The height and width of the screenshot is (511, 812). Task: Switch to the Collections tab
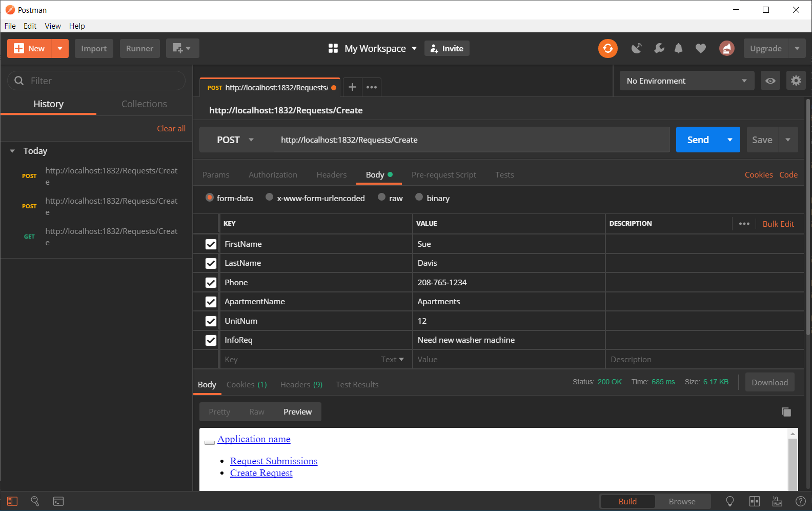pos(144,104)
